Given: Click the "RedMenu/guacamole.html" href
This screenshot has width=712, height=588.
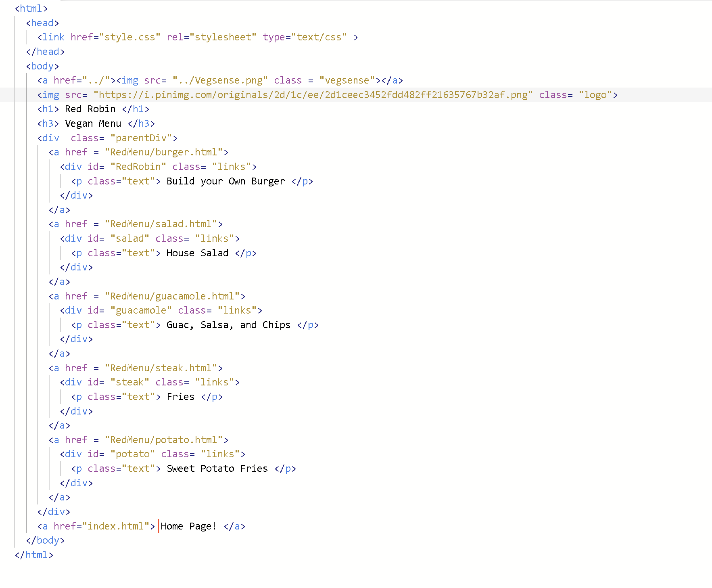Looking at the screenshot, I should pos(172,296).
